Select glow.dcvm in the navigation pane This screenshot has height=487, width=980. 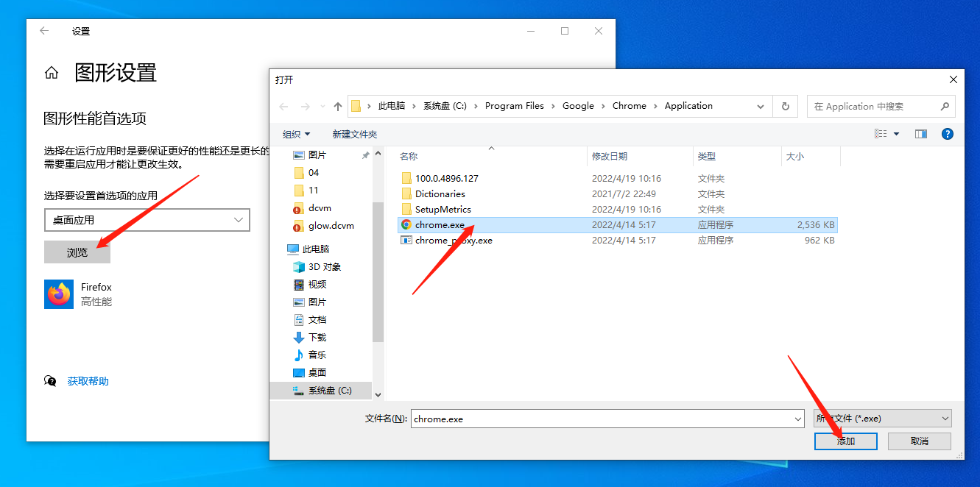pos(330,225)
